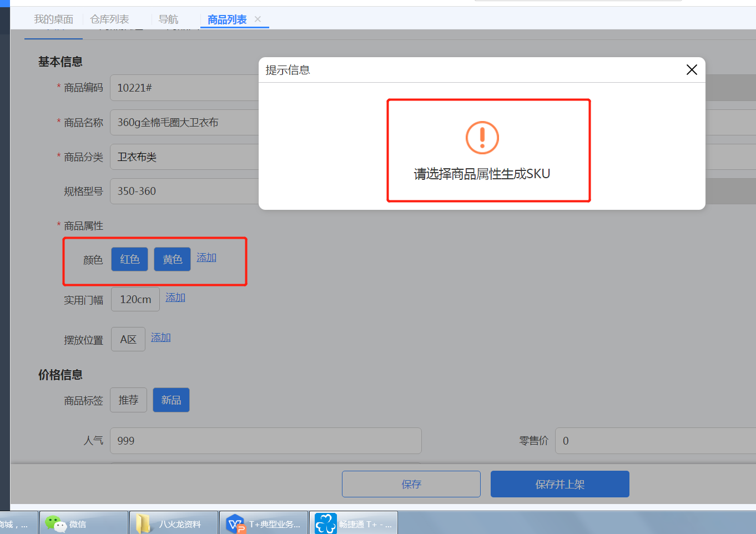Open the T+典型业务 WPS document in taskbar
The height and width of the screenshot is (534, 756).
pos(264,523)
